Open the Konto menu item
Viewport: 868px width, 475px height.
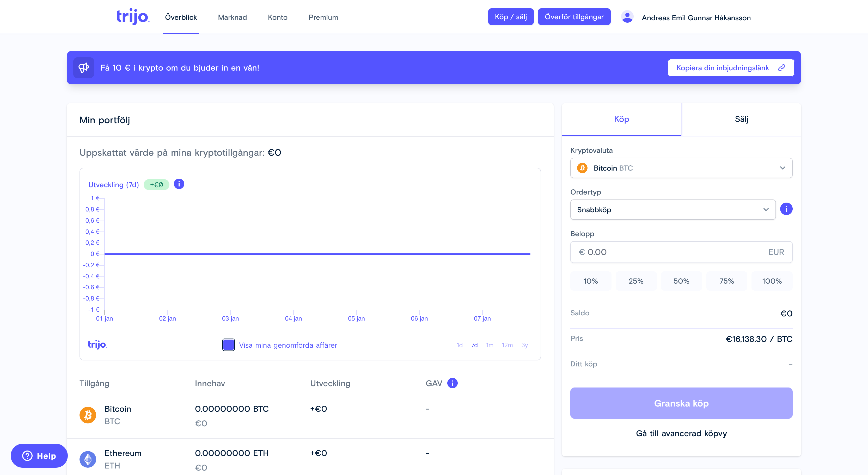pyautogui.click(x=277, y=17)
